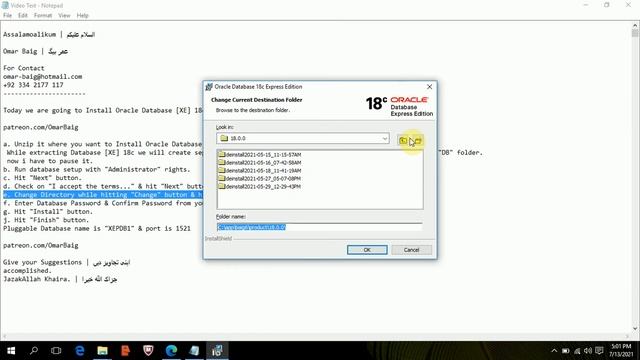Viewport: 640px width, 360px height.
Task: Open Notepad Help menu
Action: click(82, 15)
